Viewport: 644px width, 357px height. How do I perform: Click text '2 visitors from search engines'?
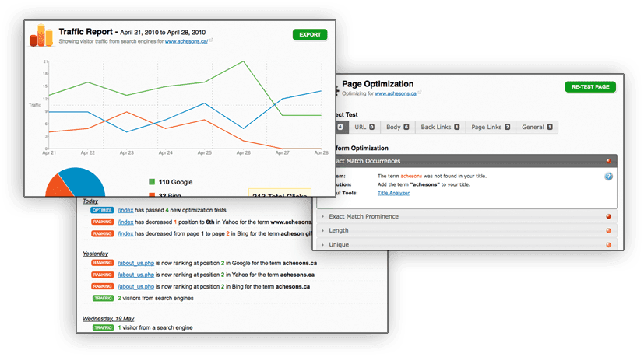click(156, 299)
